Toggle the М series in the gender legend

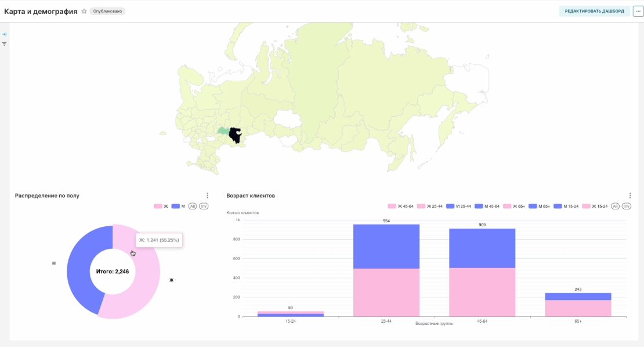coord(179,206)
